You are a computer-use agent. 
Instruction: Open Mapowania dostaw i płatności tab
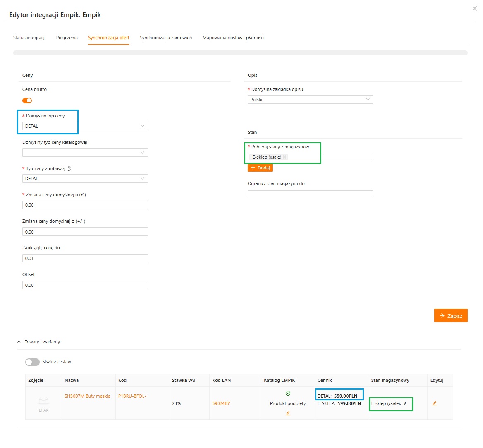233,38
